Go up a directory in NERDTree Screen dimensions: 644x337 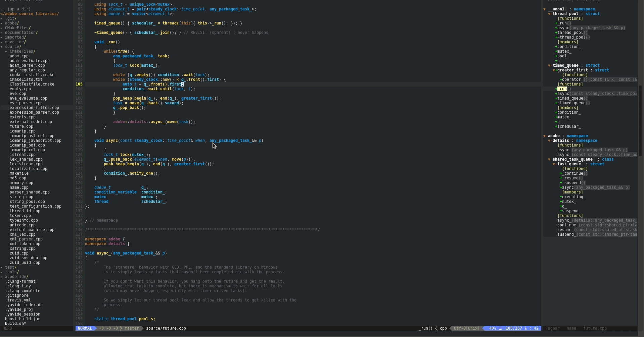(15, 9)
